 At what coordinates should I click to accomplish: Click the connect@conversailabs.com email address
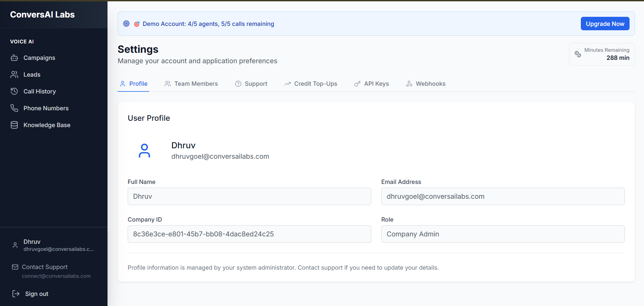(56, 276)
